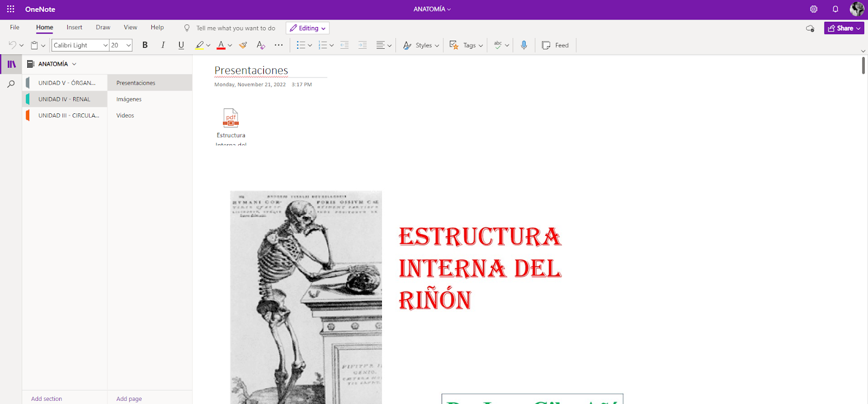868x404 pixels.
Task: Click the skeleton slide printout image
Action: (x=306, y=297)
